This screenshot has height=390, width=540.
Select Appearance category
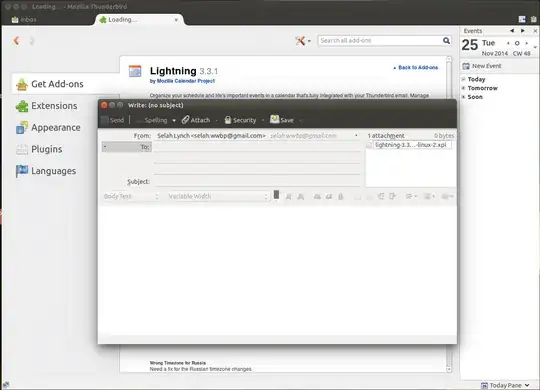48,127
